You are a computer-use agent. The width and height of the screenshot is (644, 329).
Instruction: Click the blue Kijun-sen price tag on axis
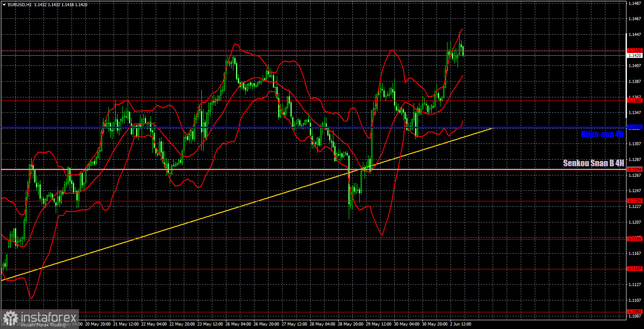[634, 127]
